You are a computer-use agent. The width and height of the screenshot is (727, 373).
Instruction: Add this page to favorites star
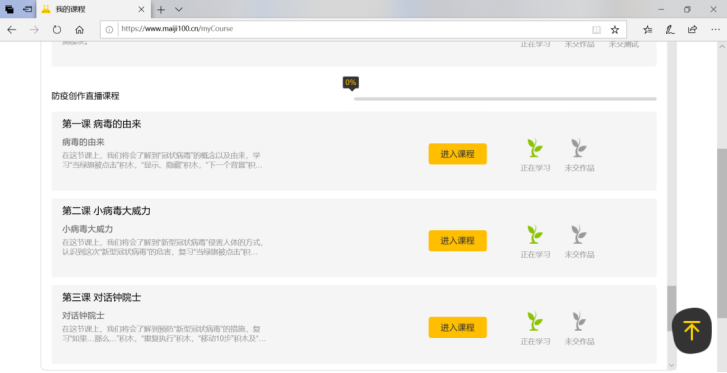[x=615, y=30]
